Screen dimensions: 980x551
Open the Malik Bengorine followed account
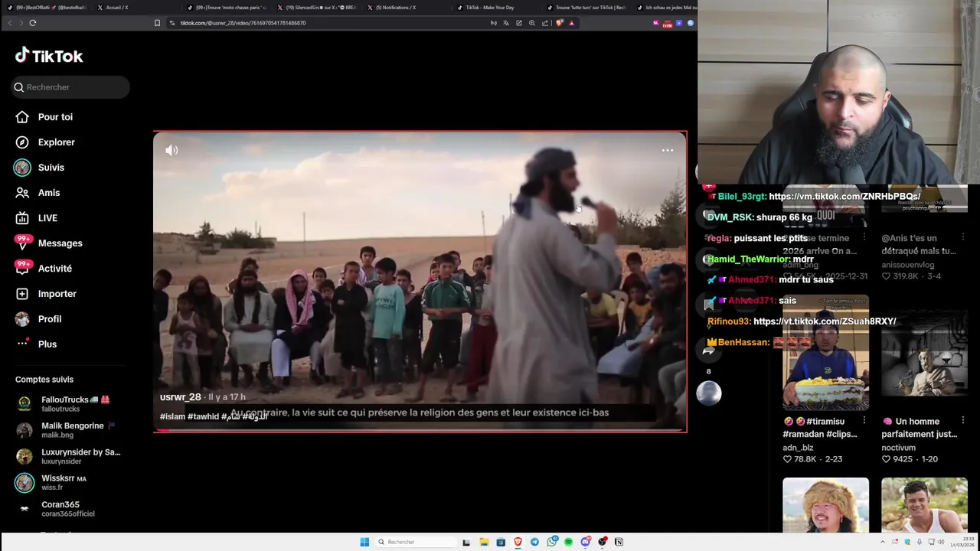[65, 429]
